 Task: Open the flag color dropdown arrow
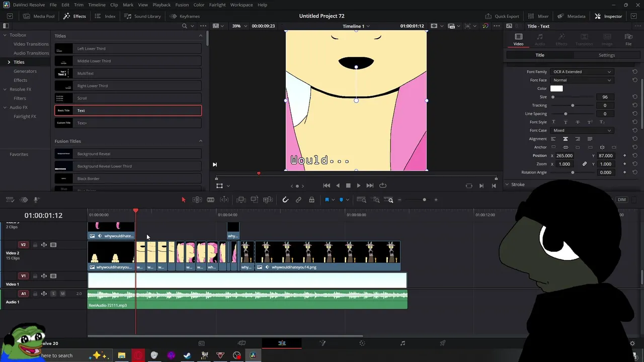[333, 200]
